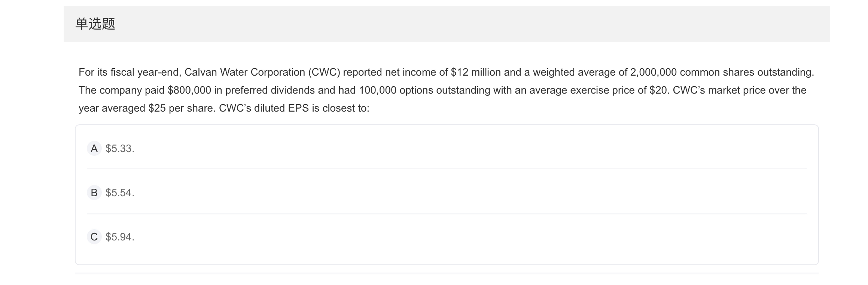Click "For its fiscal year-end" opening words
Image resolution: width=868 pixels, height=285 pixels.
coord(130,72)
